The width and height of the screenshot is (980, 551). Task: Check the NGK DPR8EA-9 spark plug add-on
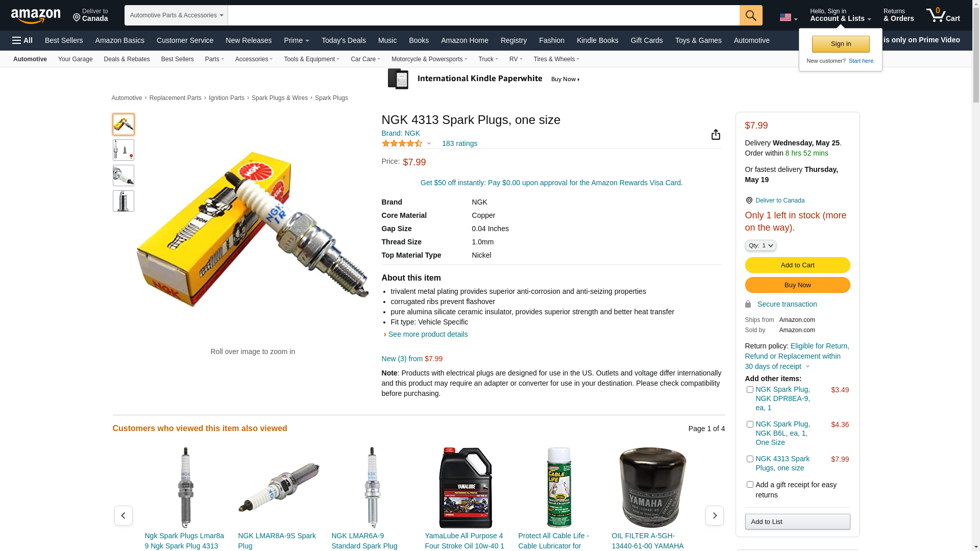[750, 389]
